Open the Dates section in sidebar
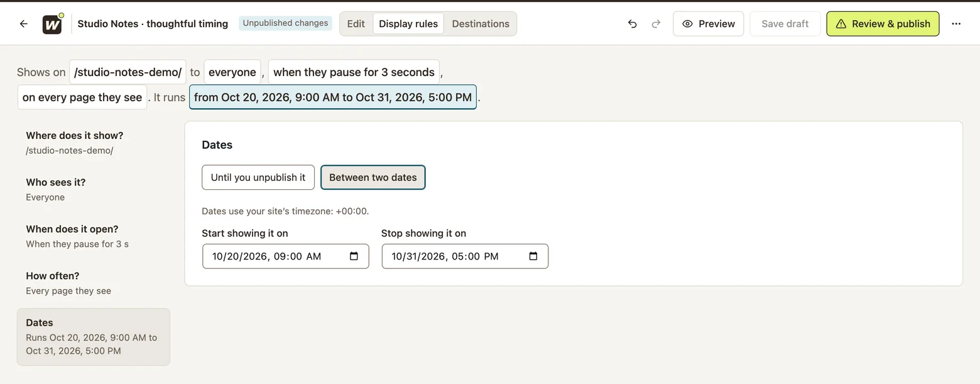Screen dimensions: 980x384 [x=93, y=337]
